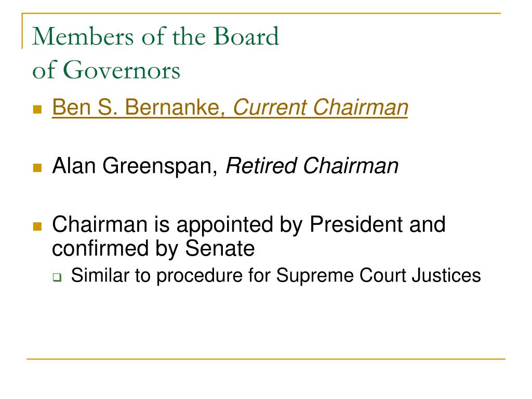This screenshot has width=532, height=399.
Task: Click the title line Members of the Board
Action: click(x=155, y=36)
